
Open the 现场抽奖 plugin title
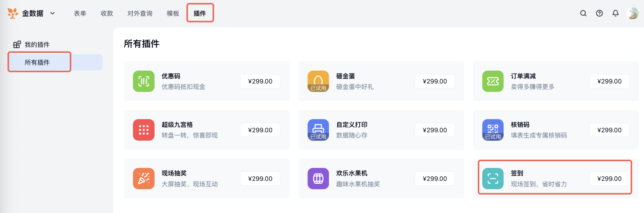click(x=174, y=173)
